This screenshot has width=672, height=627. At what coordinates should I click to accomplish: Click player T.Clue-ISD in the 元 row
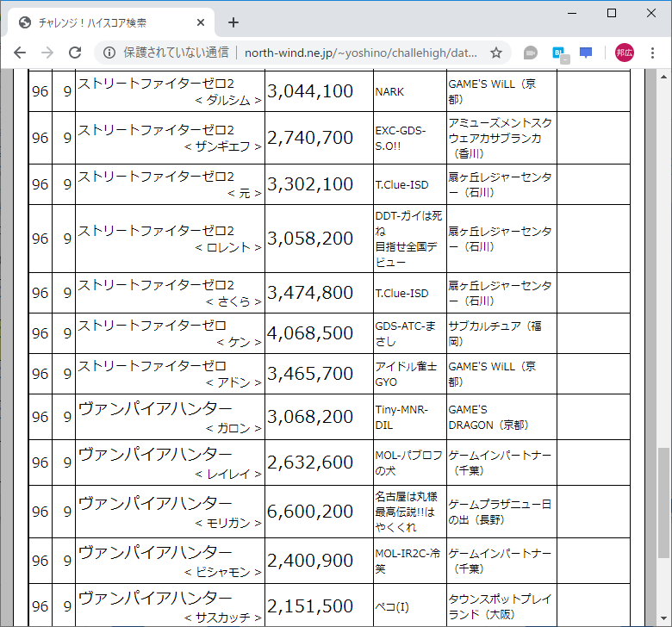(x=402, y=184)
